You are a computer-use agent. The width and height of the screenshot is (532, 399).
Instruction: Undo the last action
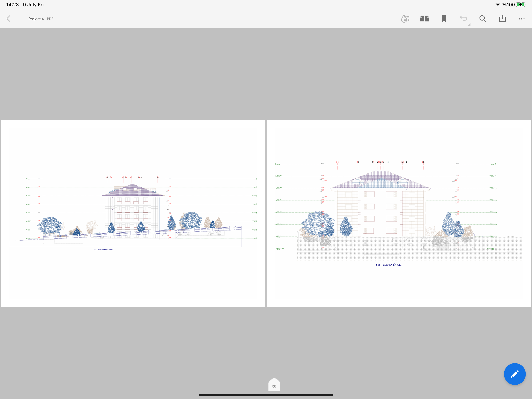tap(463, 18)
